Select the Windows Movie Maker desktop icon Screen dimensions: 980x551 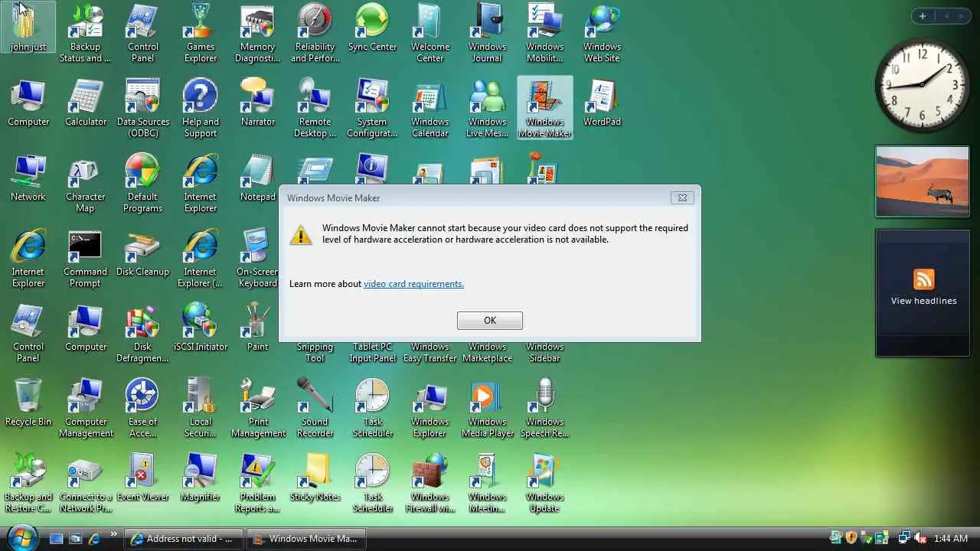(x=544, y=108)
